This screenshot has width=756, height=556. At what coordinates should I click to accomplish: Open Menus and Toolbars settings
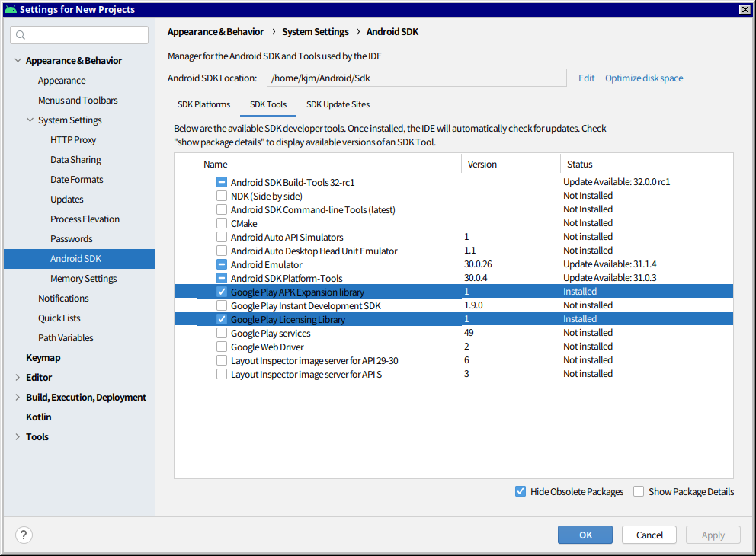tap(78, 101)
